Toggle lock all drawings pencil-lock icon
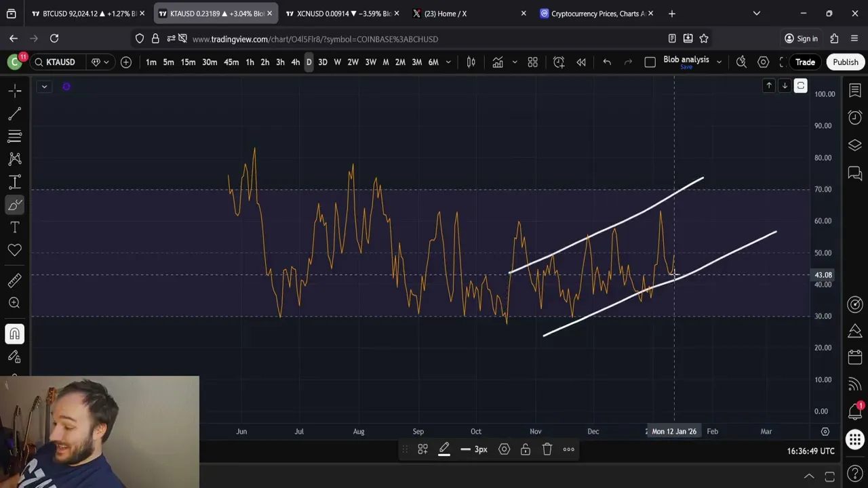Image resolution: width=868 pixels, height=488 pixels. 15,357
